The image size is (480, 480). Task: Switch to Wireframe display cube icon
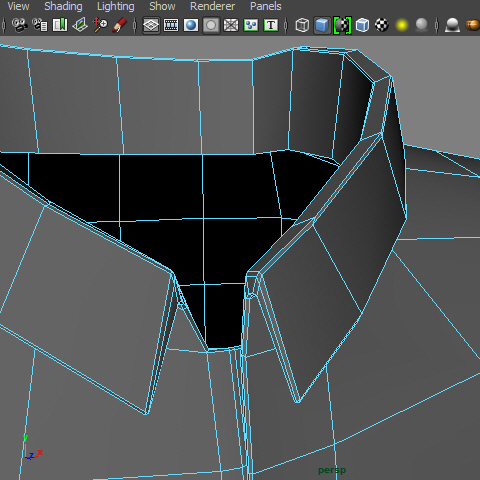pyautogui.click(x=302, y=25)
